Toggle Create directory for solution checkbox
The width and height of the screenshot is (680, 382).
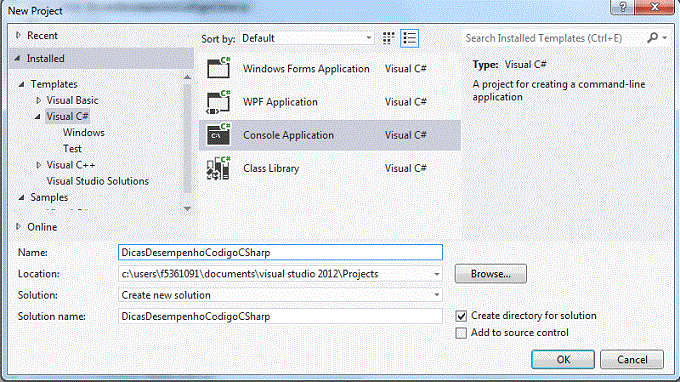point(461,316)
